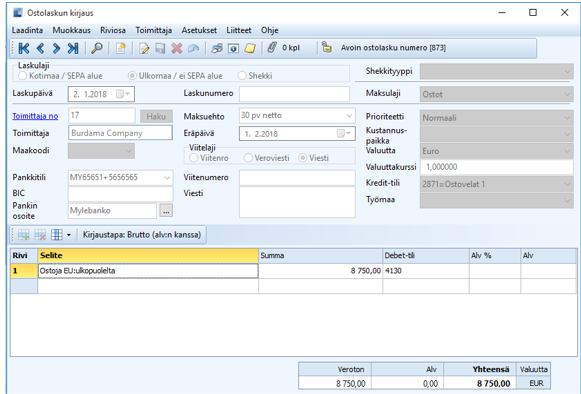The height and width of the screenshot is (394, 581).
Task: Open the Laadinta menu
Action: point(27,30)
